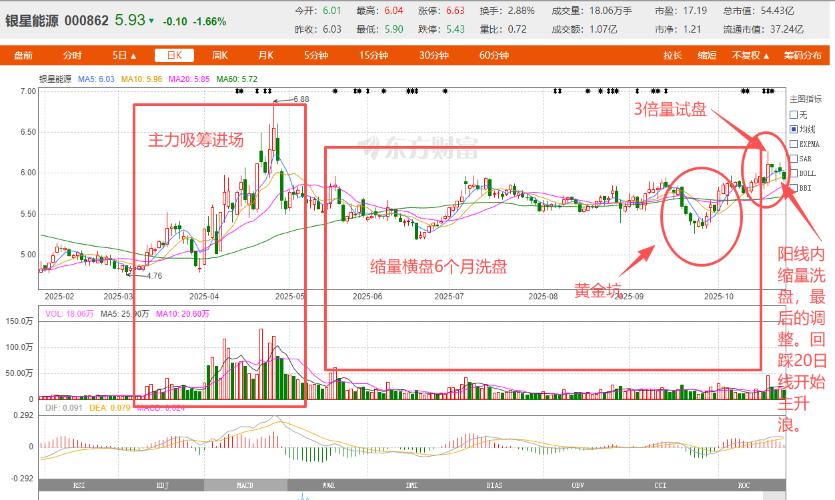Open the 不复权 adjustment dropdown
This screenshot has height=500, width=835.
[750, 55]
